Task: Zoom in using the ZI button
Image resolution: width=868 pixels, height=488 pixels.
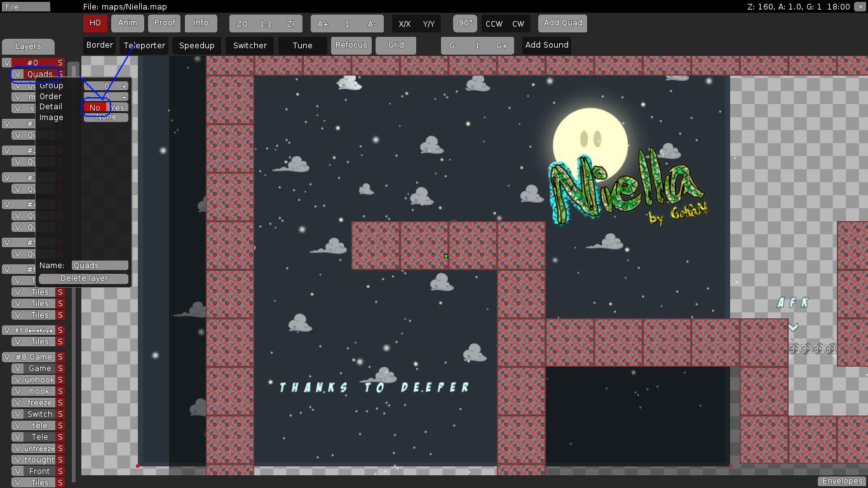Action: [290, 23]
